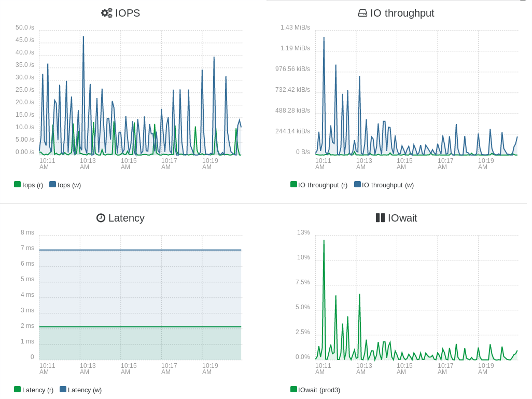Toggle the IOwait (prod3) legend entry
The image size is (532, 399).
315,390
